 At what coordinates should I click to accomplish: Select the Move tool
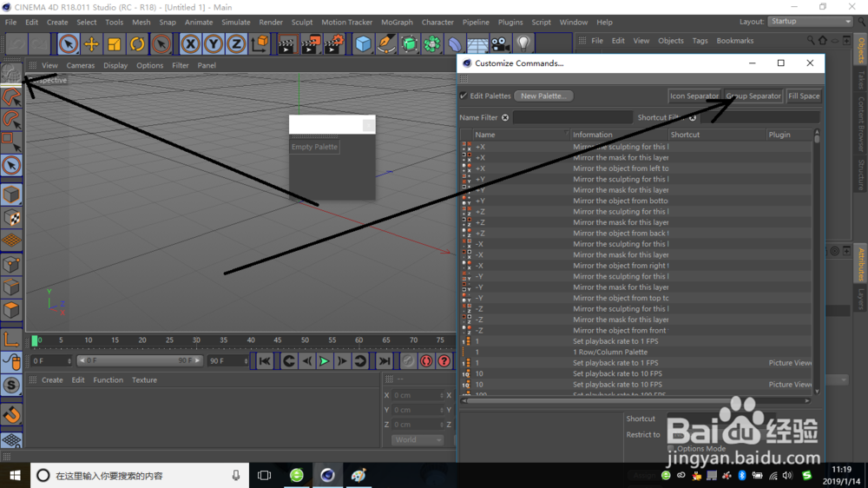click(x=91, y=43)
